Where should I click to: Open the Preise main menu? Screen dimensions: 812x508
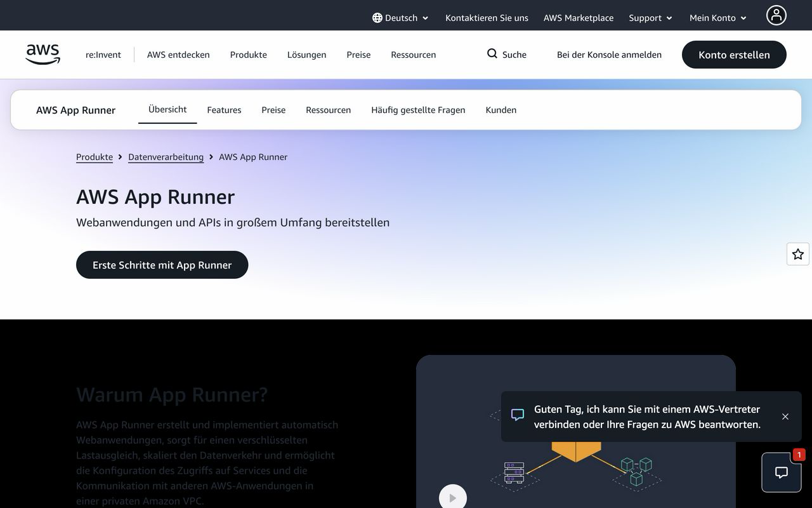click(x=358, y=55)
